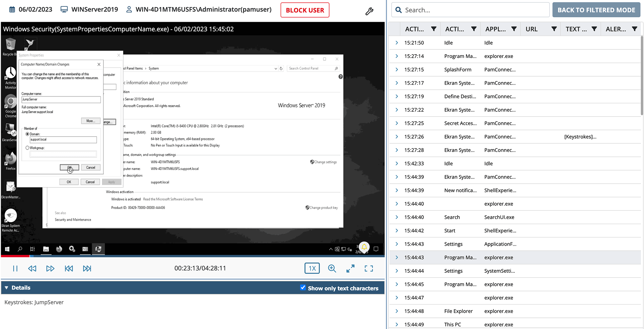Click the ACTI... time column header

coord(415,29)
